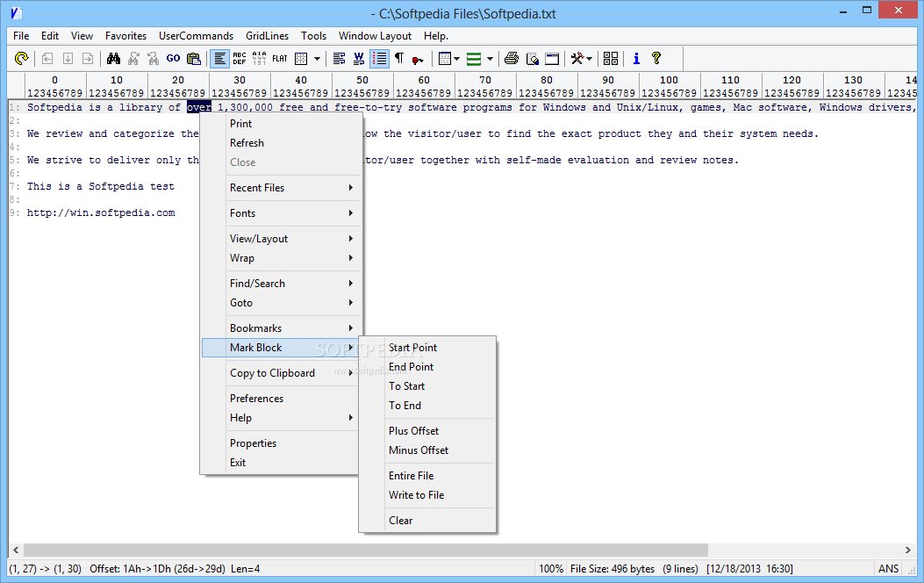Click the four-squares window layout icon
This screenshot has width=924, height=583.
coord(611,58)
